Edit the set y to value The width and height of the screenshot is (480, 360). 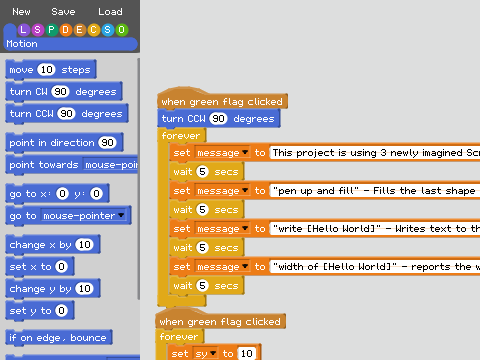(61, 311)
